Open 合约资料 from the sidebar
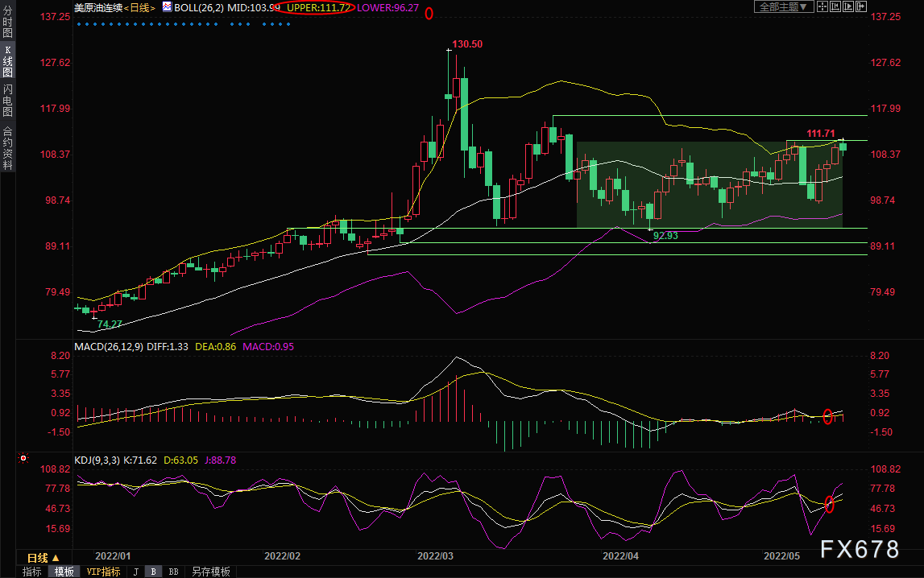Viewport: 924px width, 578px height. [x=8, y=148]
